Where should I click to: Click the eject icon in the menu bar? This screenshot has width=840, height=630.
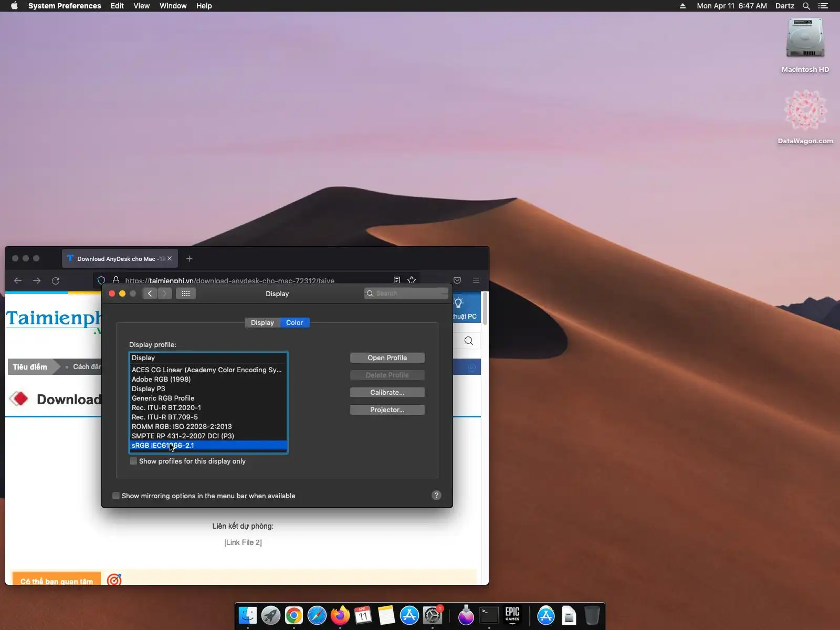[x=682, y=6]
